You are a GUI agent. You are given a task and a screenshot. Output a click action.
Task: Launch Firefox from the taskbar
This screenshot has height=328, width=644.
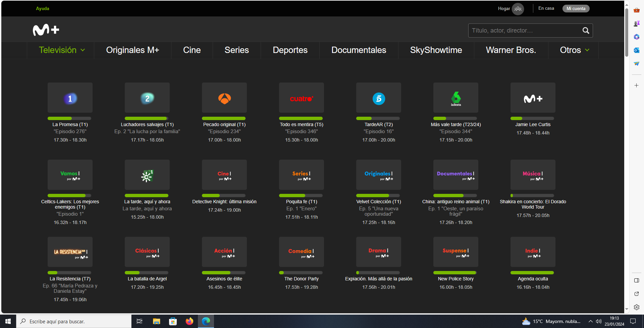coord(190,321)
